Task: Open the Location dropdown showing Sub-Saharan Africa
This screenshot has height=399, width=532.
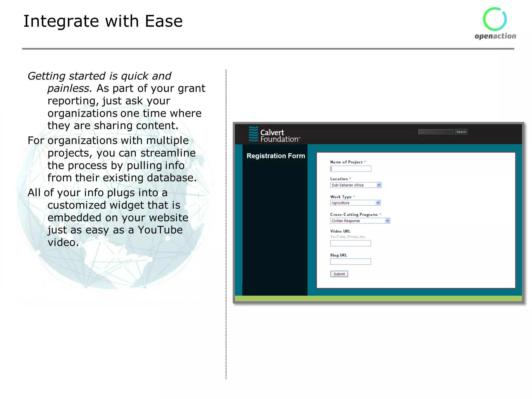Action: (x=355, y=185)
